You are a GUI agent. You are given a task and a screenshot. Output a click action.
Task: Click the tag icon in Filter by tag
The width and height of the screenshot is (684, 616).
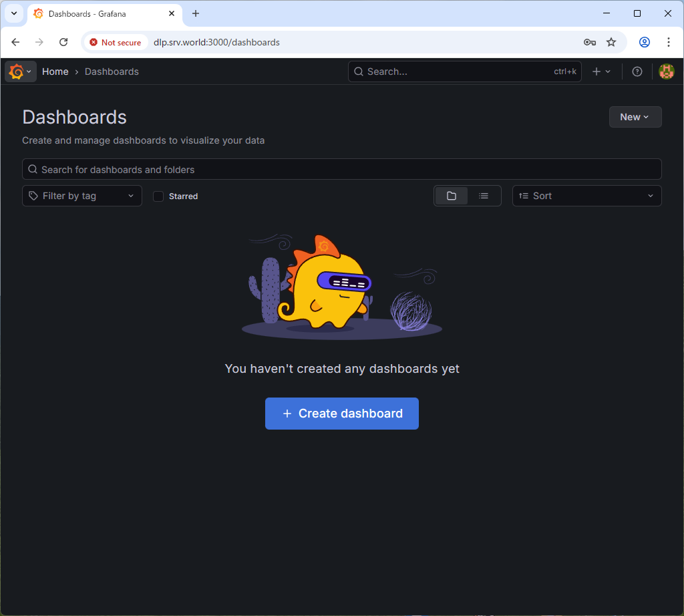tap(33, 196)
